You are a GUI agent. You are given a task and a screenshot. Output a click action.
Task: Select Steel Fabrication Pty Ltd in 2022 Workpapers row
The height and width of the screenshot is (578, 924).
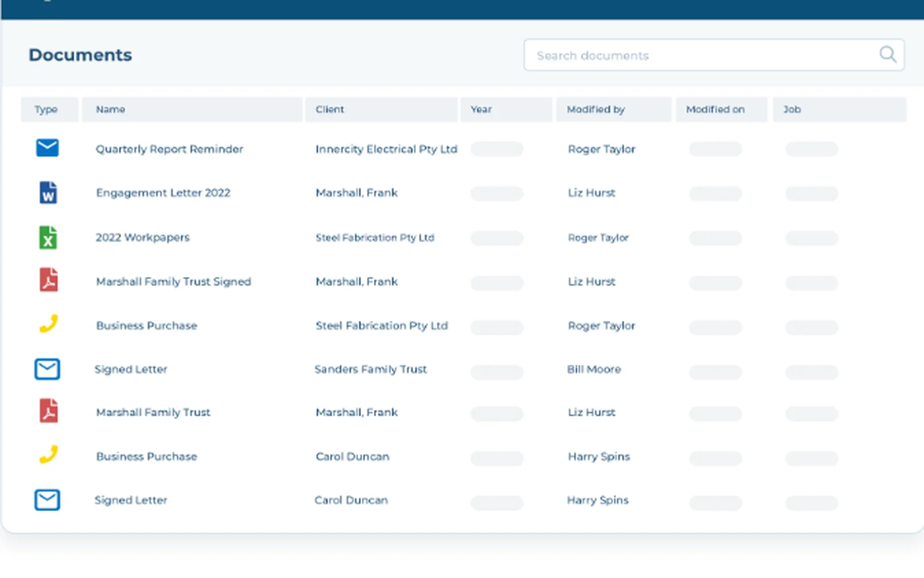coord(375,238)
